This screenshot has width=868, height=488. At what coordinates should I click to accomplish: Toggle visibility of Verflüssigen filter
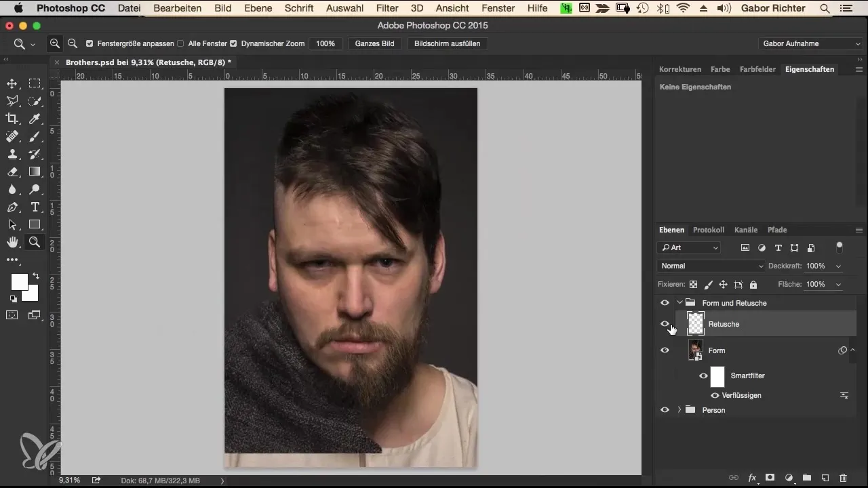[715, 395]
